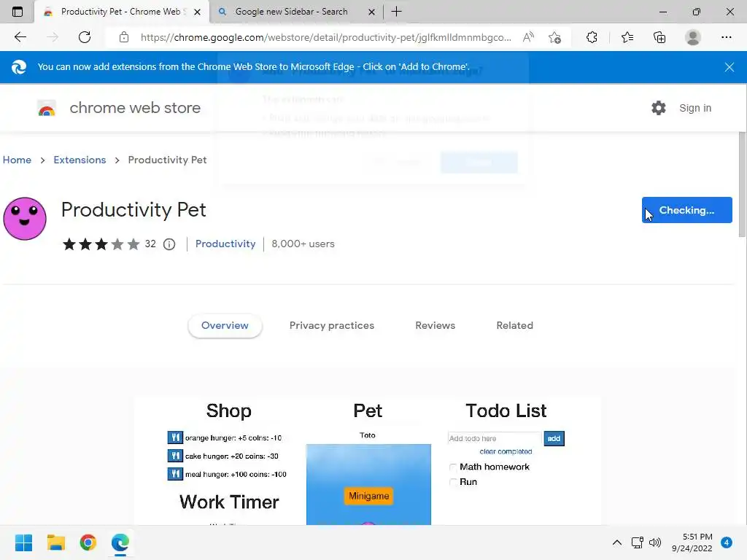
Task: Go to Home breadcrumb
Action: click(18, 160)
